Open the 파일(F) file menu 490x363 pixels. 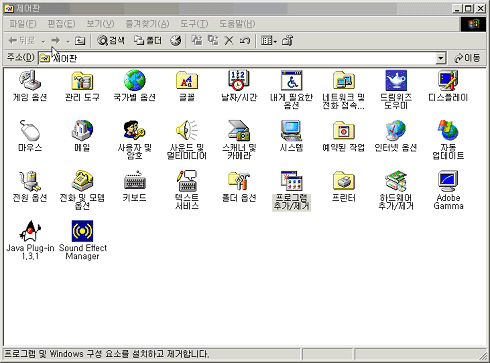(x=23, y=24)
